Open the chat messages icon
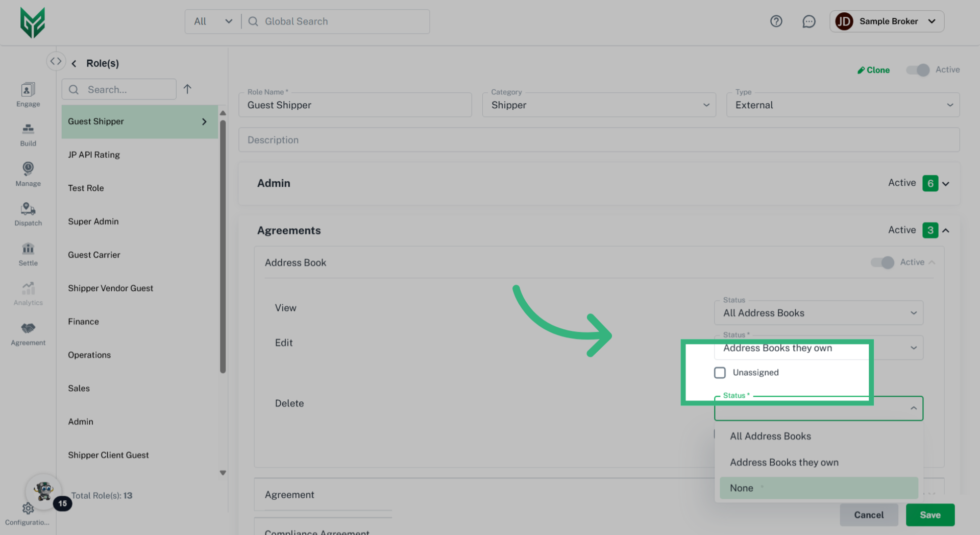This screenshot has width=980, height=535. click(x=808, y=21)
